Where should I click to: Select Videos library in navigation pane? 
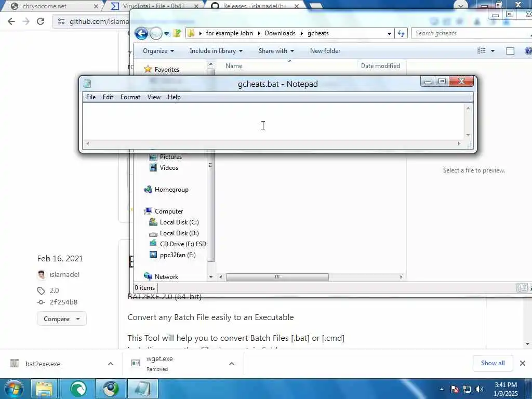coord(169,168)
